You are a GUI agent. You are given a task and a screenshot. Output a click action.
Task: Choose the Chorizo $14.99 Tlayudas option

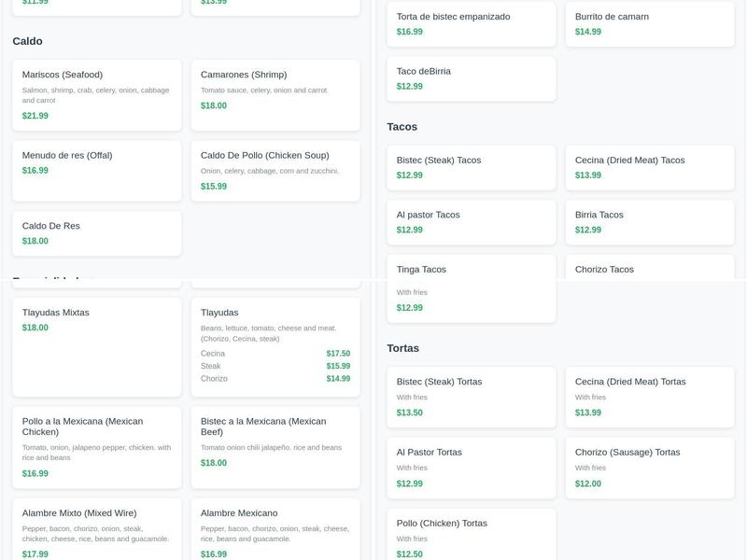coord(275,379)
